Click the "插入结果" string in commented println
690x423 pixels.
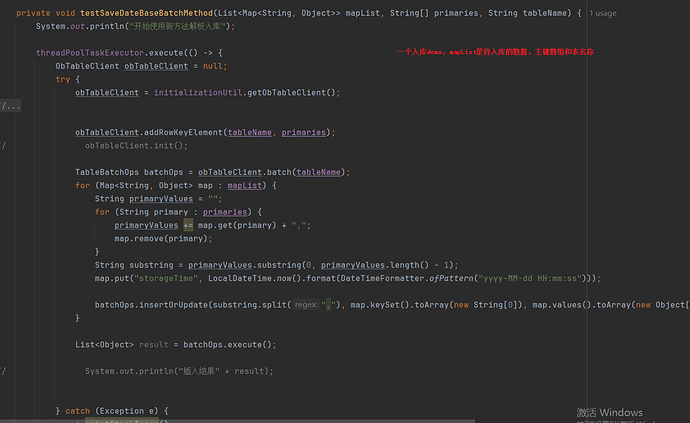[198, 371]
